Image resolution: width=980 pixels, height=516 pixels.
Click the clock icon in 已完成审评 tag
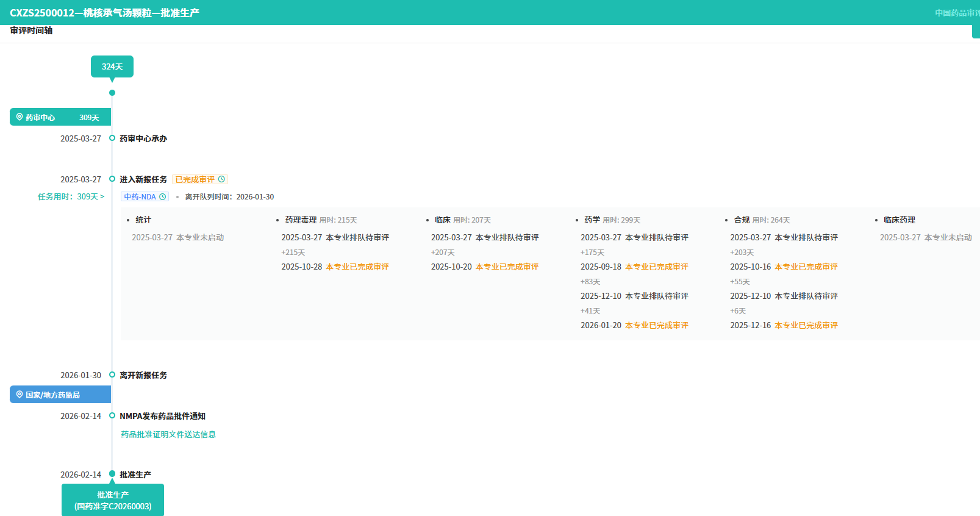tap(222, 179)
